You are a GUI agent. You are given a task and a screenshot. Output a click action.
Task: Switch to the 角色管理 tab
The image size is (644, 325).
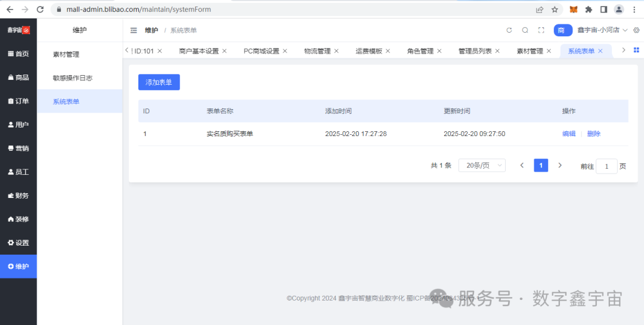click(x=420, y=51)
